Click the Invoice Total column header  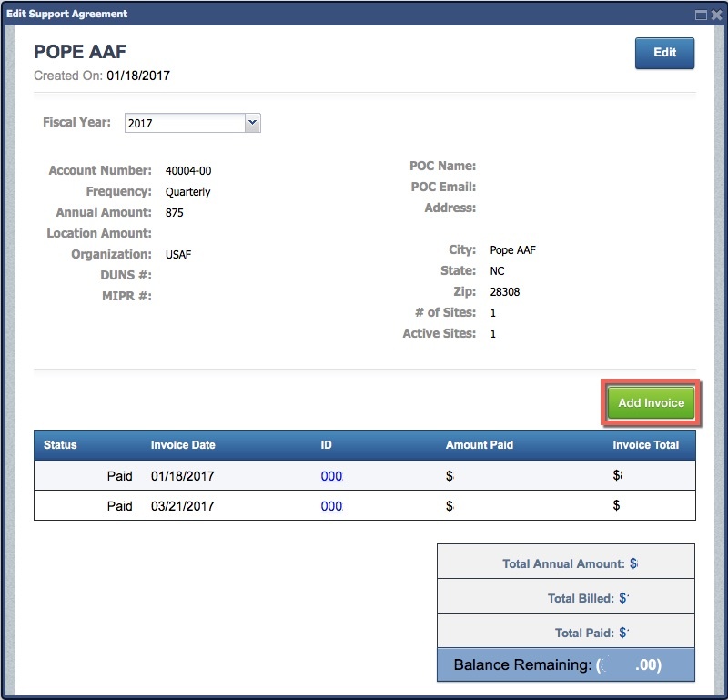[x=645, y=445]
